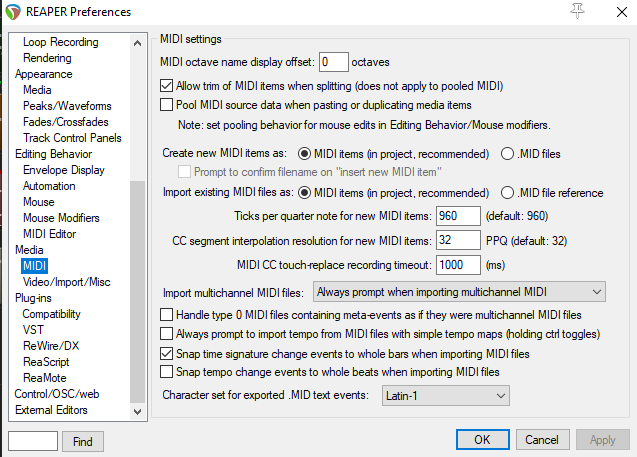Image resolution: width=637 pixels, height=457 pixels.
Task: Open Mouse preferences page
Action: coord(39,202)
